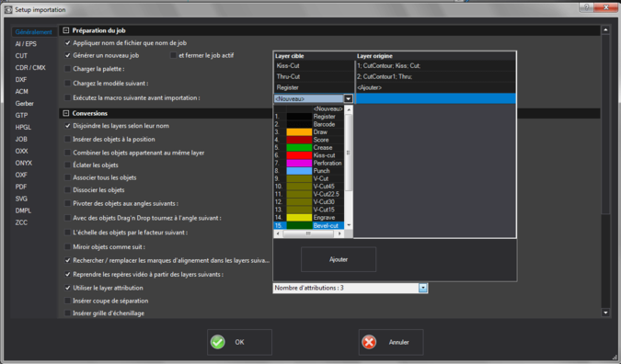Check 'Insérer grille d'échenillage' option
621x364 pixels.
pos(68,313)
